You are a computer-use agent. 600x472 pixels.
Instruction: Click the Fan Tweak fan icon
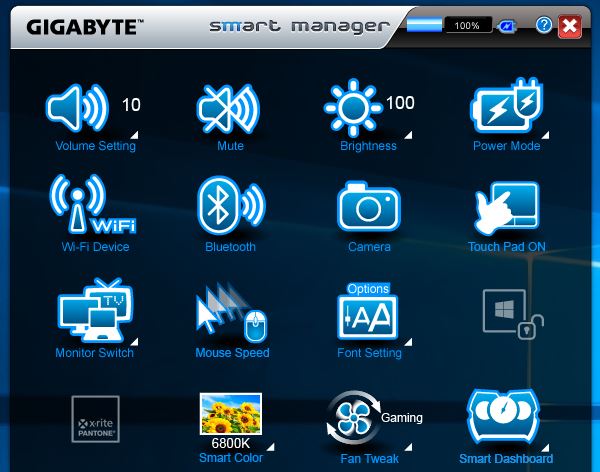354,417
